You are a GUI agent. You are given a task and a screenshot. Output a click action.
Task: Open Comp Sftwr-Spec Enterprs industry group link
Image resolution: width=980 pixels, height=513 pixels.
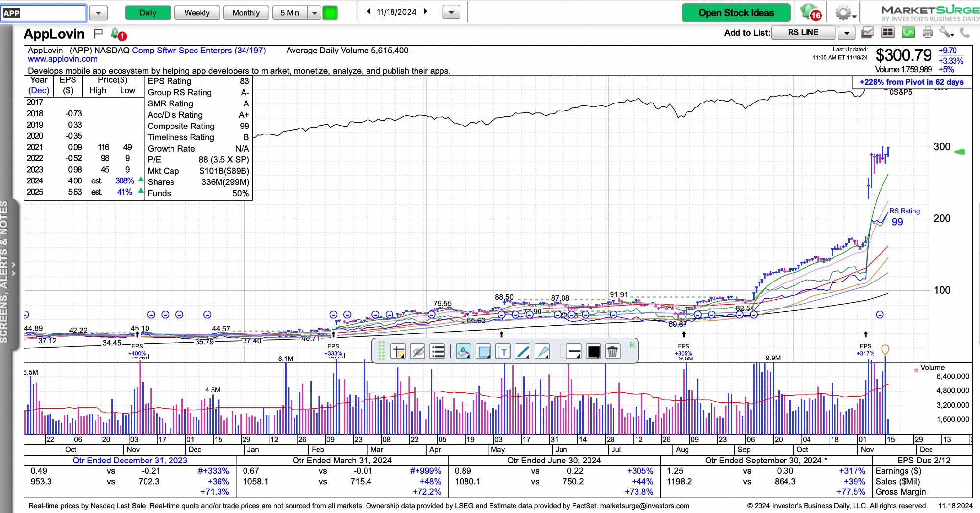click(199, 51)
